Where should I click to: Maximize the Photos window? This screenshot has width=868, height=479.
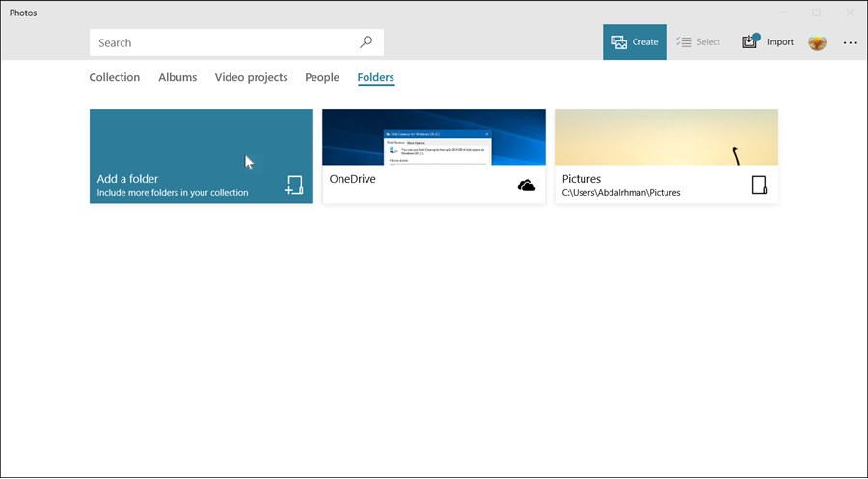point(816,13)
